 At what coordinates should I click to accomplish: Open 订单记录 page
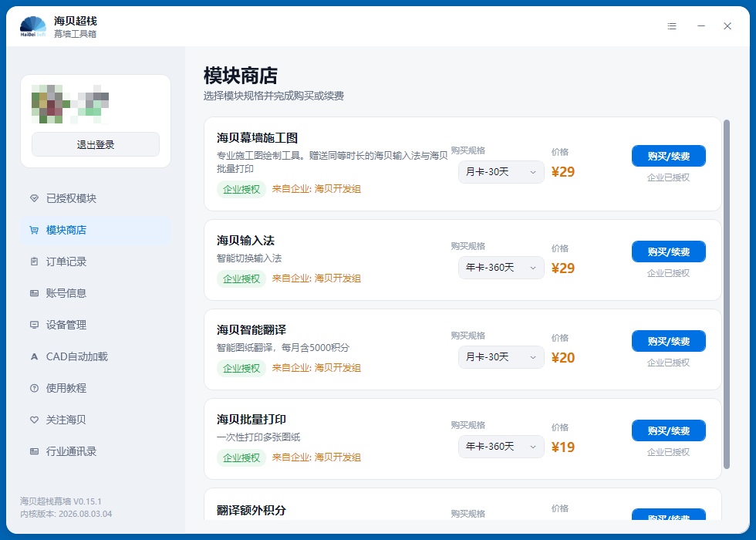pos(96,262)
